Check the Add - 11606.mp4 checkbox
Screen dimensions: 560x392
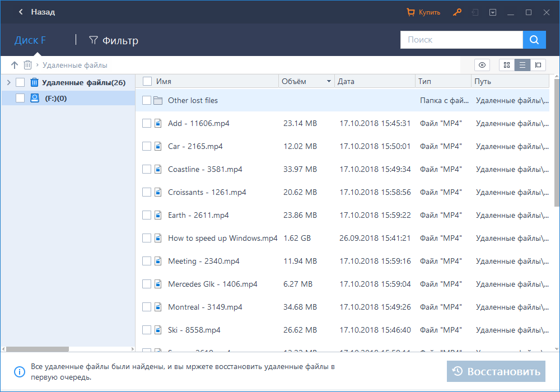click(x=147, y=123)
